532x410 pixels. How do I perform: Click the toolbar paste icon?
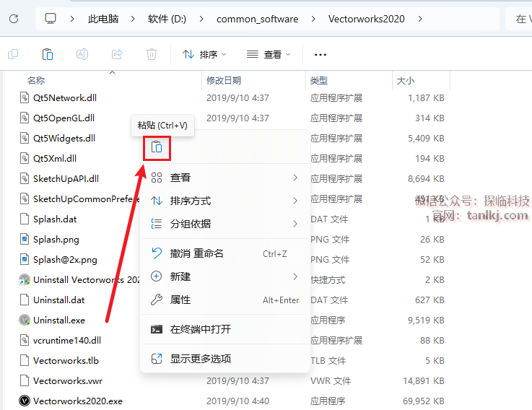click(48, 54)
